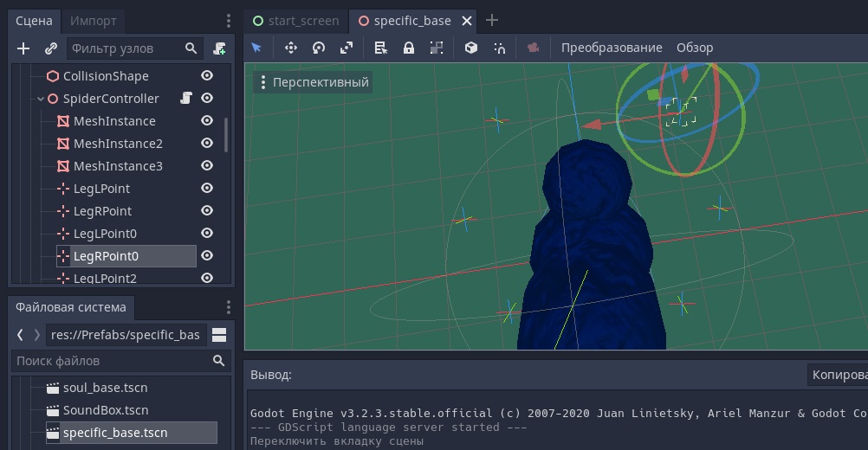The height and width of the screenshot is (450, 868).
Task: Add new scene tab with plus
Action: pyautogui.click(x=491, y=21)
